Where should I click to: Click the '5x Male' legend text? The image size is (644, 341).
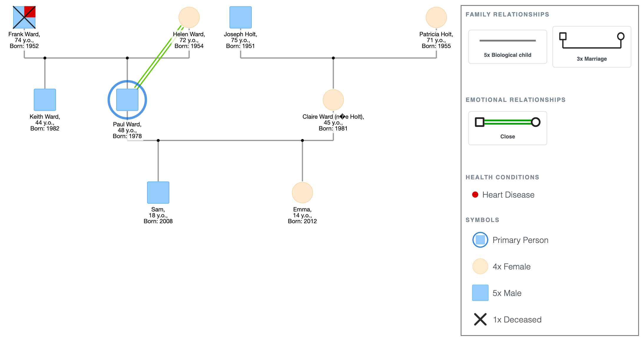coord(507,293)
